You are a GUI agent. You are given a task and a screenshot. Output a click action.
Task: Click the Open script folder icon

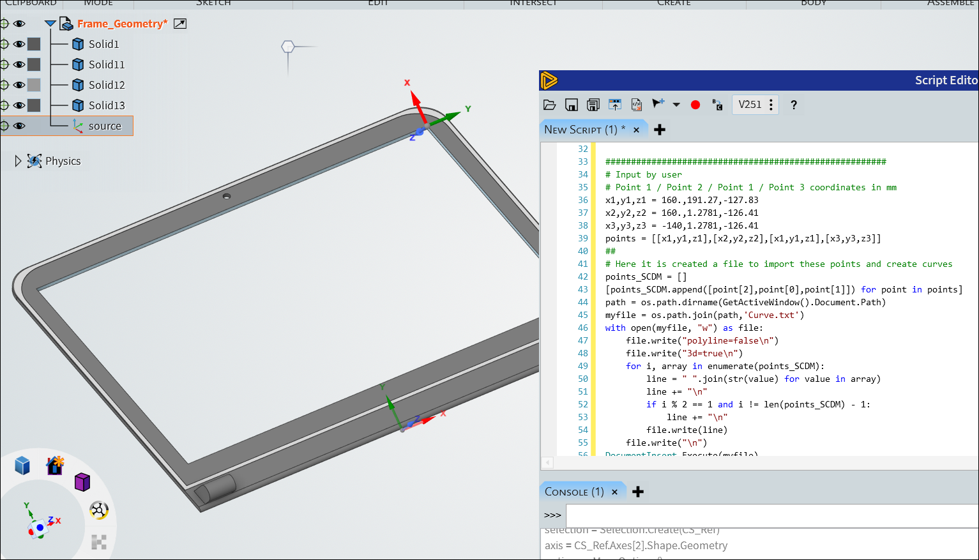coord(549,105)
